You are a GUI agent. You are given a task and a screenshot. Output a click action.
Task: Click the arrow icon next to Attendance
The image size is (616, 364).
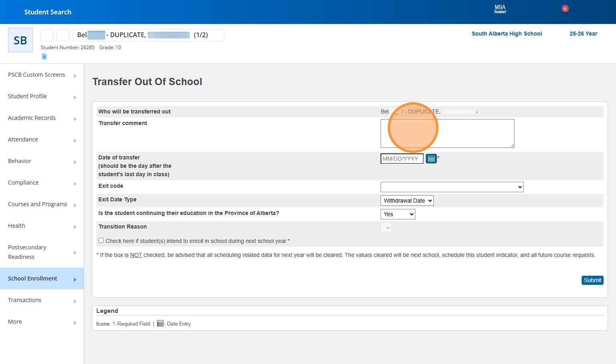point(75,140)
